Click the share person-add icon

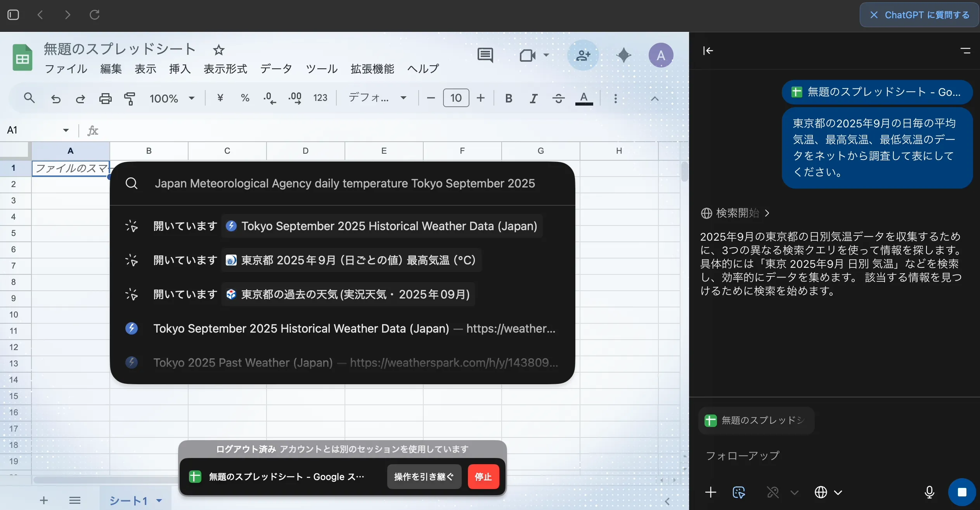coord(583,55)
